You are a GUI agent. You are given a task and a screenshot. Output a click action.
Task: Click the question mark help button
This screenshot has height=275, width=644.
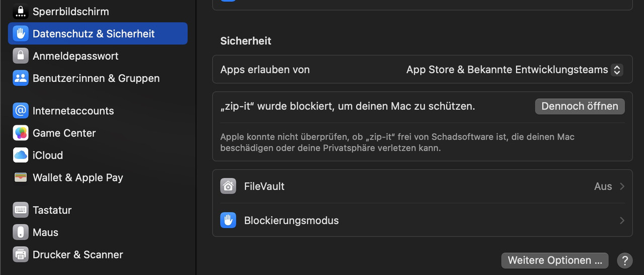[x=624, y=260]
